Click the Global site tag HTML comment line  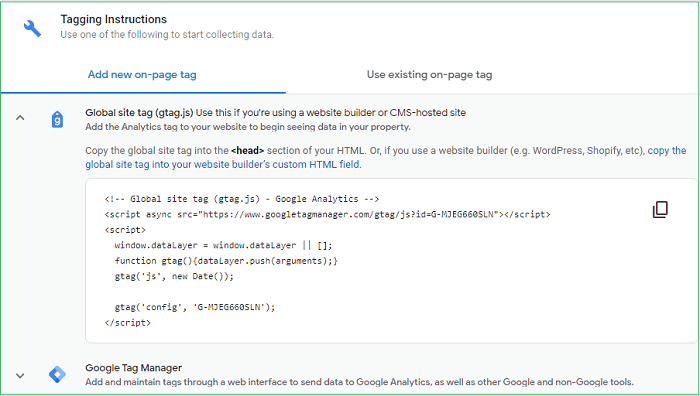click(242, 199)
